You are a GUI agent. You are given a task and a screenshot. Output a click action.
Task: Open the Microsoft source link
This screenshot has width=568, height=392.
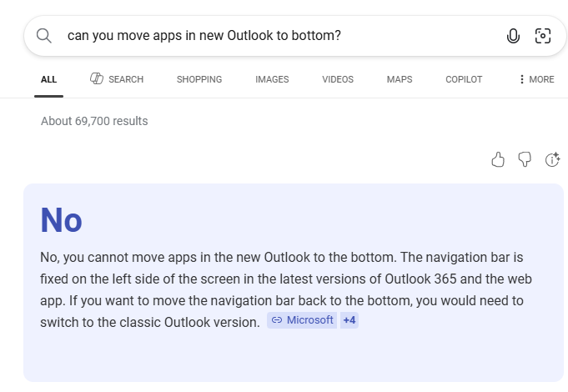(x=302, y=320)
